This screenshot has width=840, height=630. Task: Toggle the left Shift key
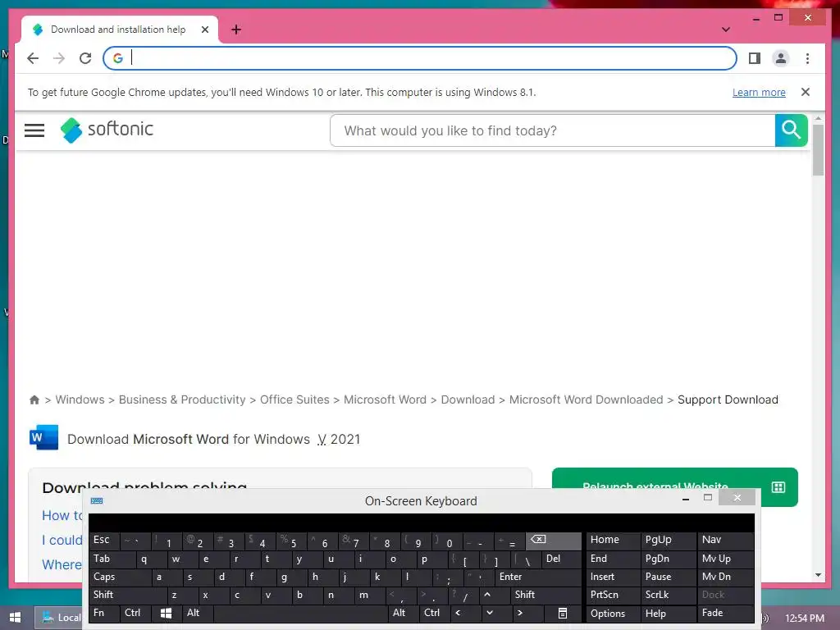click(x=127, y=595)
